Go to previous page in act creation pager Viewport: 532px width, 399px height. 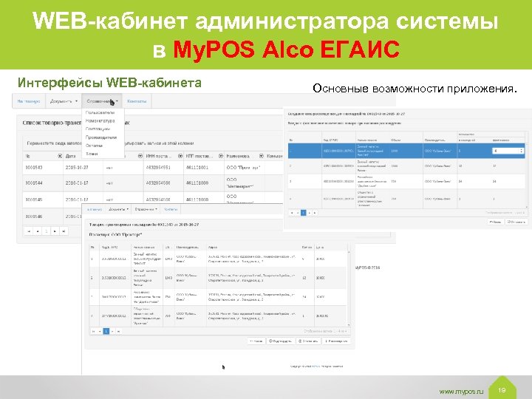pyautogui.click(x=298, y=213)
